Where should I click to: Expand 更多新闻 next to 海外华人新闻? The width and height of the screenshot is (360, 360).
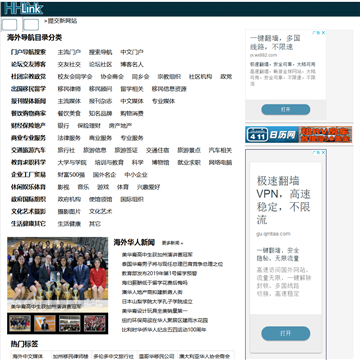172,243
